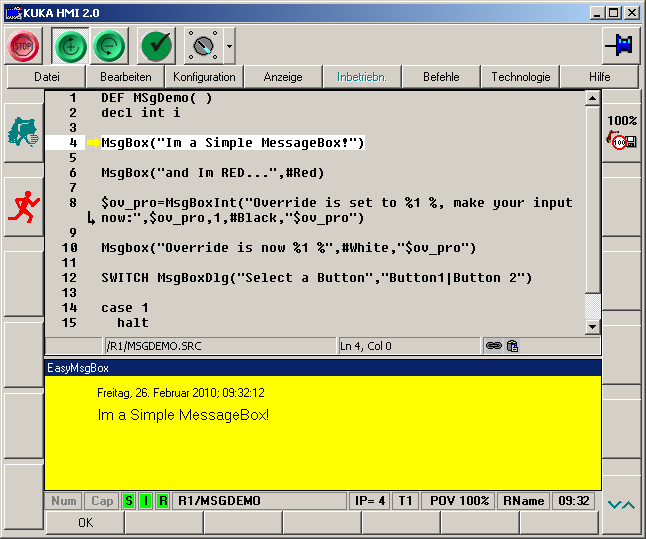Viewport: 646px width, 539px height.
Task: Expand the double chevron at bottom right
Action: [621, 505]
